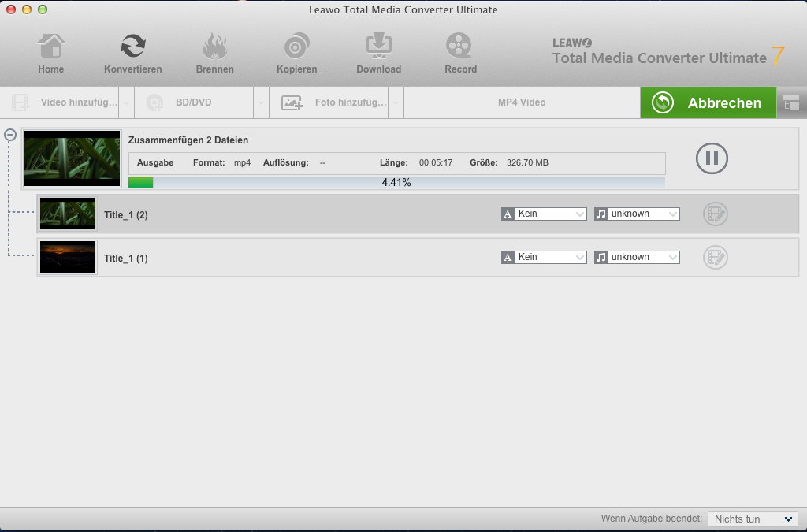Screen dimensions: 807x532
Task: Click the 4.41% progress bar
Action: pos(396,182)
